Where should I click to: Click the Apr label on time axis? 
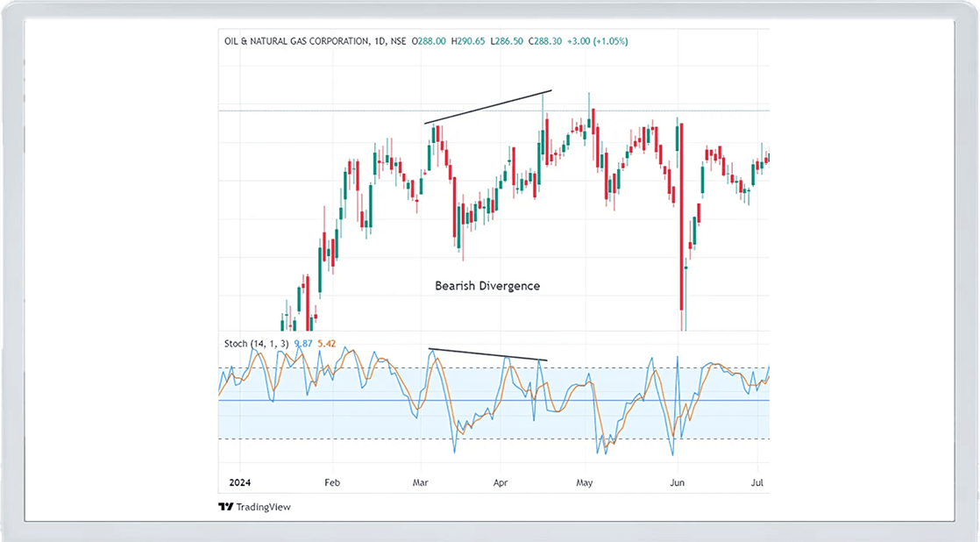(501, 482)
